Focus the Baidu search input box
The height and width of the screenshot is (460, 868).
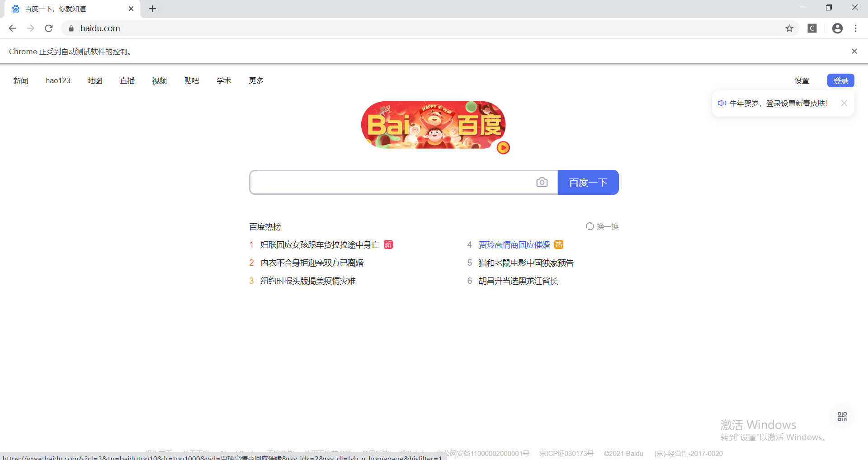click(x=392, y=182)
